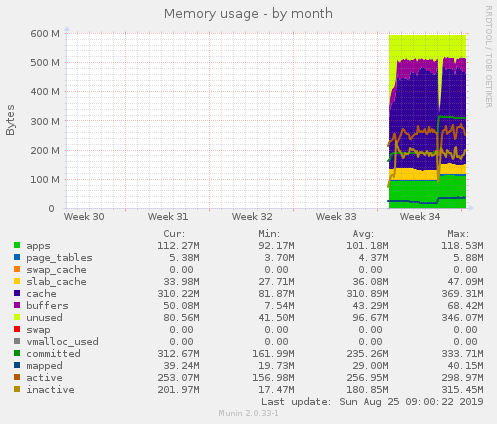Click the red swap legend swatch
Viewport: 497px width, 424px height.
[x=17, y=329]
